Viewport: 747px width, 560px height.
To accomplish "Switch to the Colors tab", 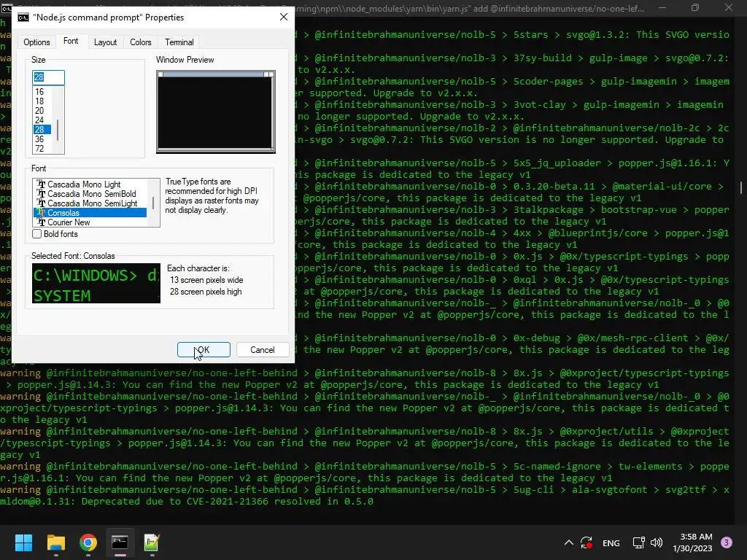I will pyautogui.click(x=141, y=42).
